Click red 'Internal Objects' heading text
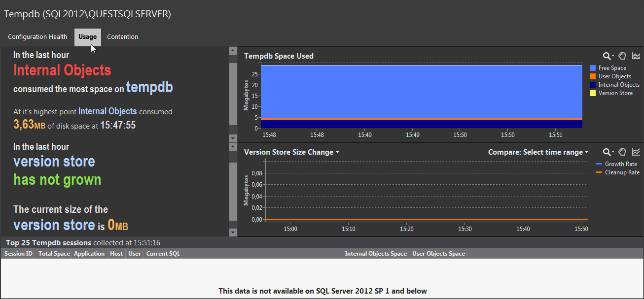This screenshot has height=299, width=644. pos(62,70)
